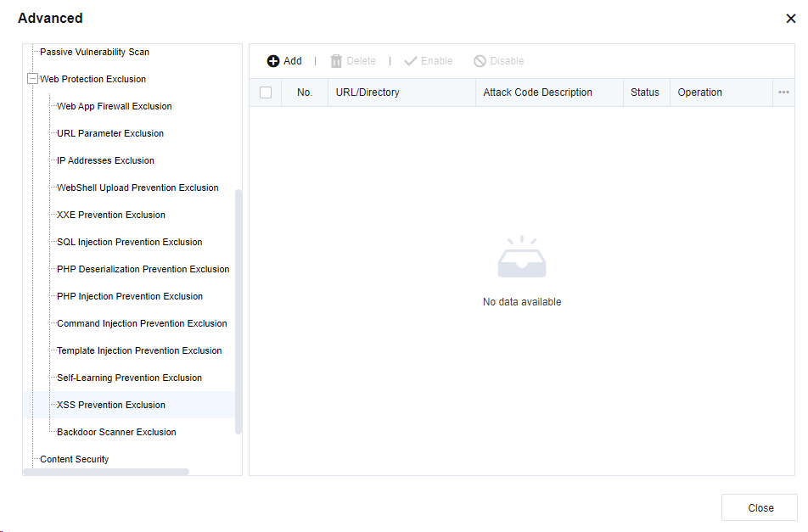
Task: Select Web App Firewall Exclusion
Action: tap(114, 106)
